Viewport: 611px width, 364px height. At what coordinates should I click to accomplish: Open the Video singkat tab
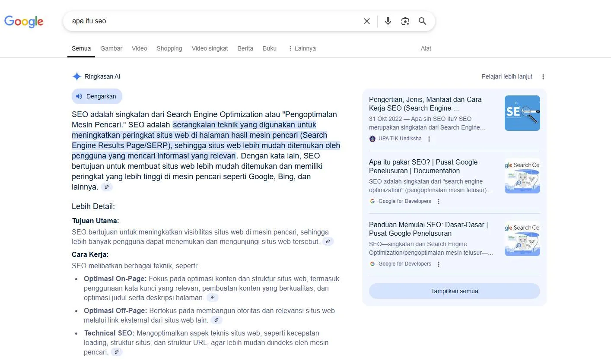click(210, 48)
